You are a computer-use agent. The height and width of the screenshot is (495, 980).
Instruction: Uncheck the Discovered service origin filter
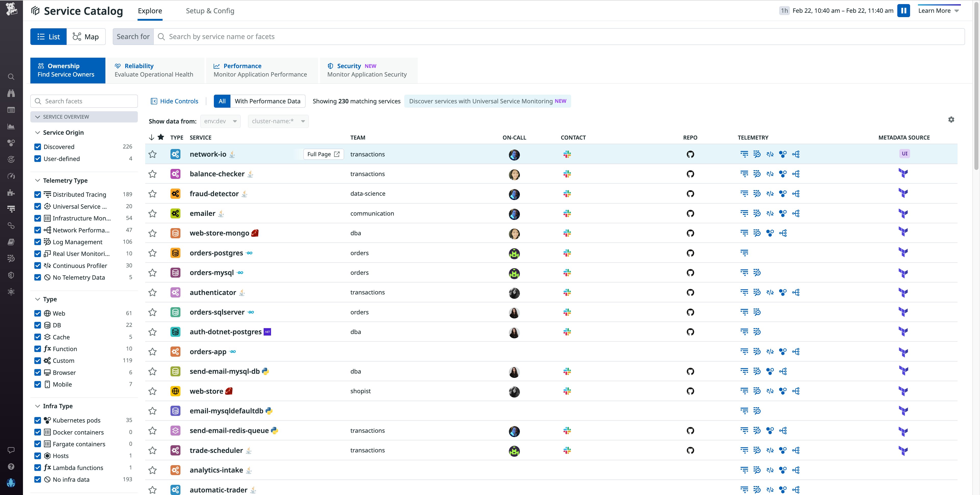point(37,146)
